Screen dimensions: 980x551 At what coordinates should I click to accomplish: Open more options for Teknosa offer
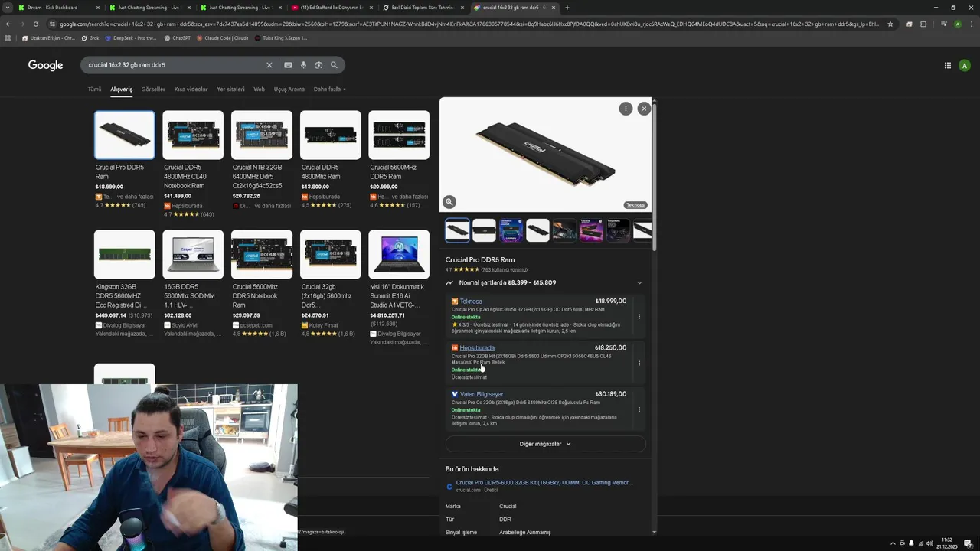(x=639, y=317)
